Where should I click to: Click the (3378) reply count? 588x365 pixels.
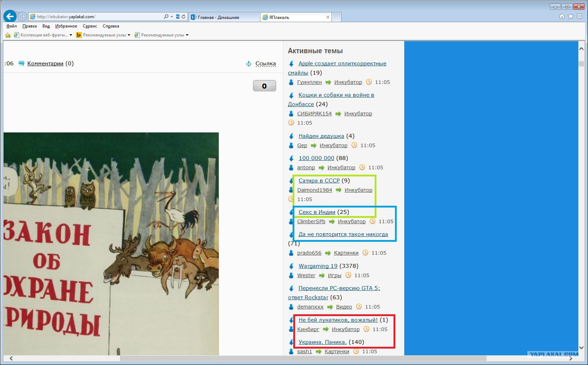349,266
